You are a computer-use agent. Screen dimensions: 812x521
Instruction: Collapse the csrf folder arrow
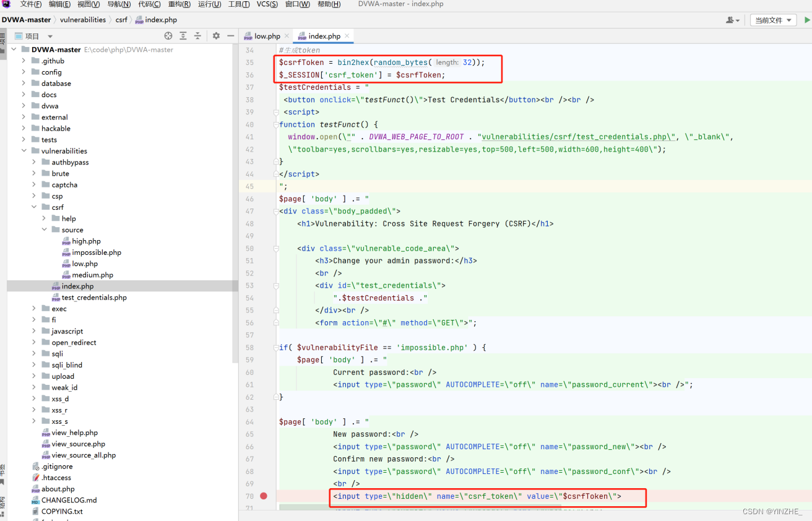(x=34, y=207)
